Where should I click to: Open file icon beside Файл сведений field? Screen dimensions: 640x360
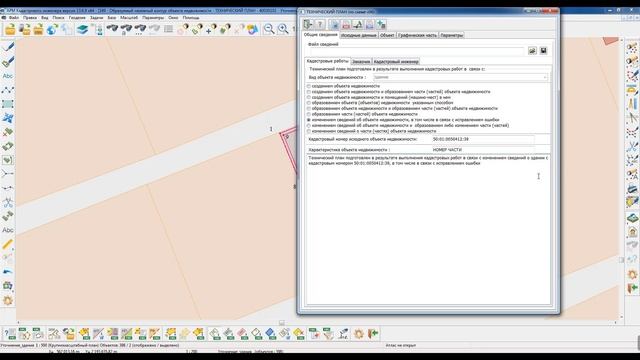click(532, 51)
